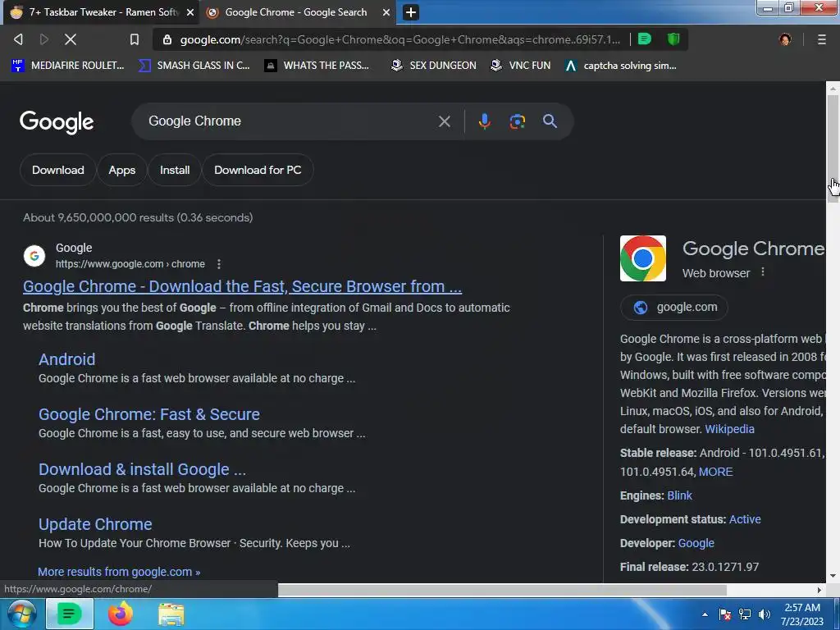Open a new tab with the plus button
This screenshot has height=630, width=840.
[410, 11]
